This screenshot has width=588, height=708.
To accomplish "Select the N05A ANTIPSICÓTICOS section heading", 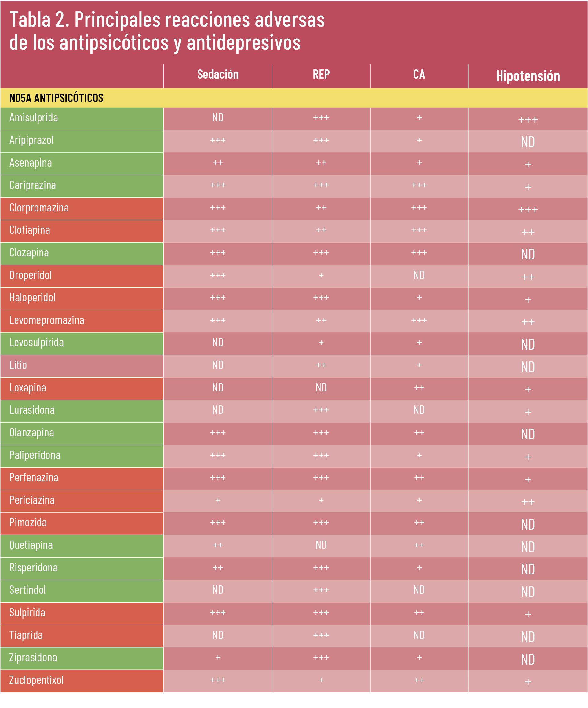I will (x=56, y=98).
